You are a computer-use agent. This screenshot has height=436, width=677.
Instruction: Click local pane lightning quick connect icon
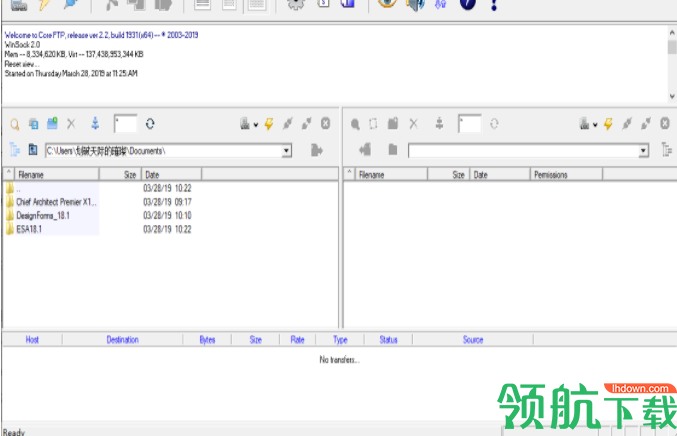(269, 124)
